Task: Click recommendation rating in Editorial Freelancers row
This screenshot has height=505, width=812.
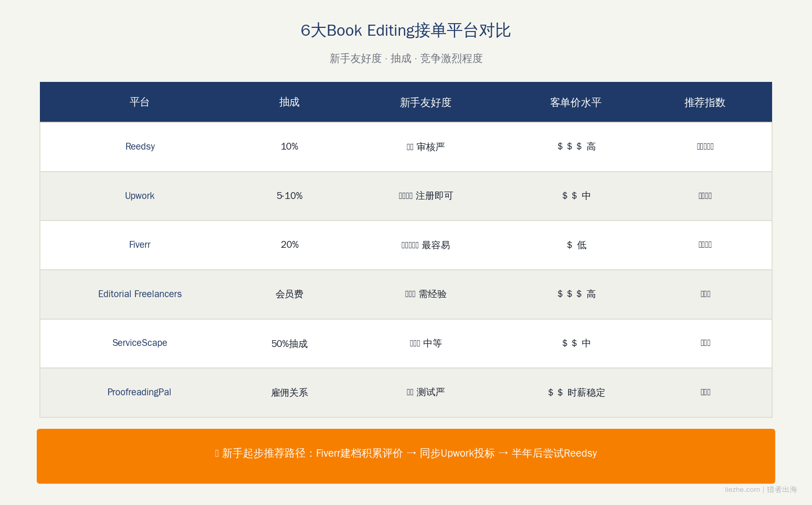Action: point(705,294)
